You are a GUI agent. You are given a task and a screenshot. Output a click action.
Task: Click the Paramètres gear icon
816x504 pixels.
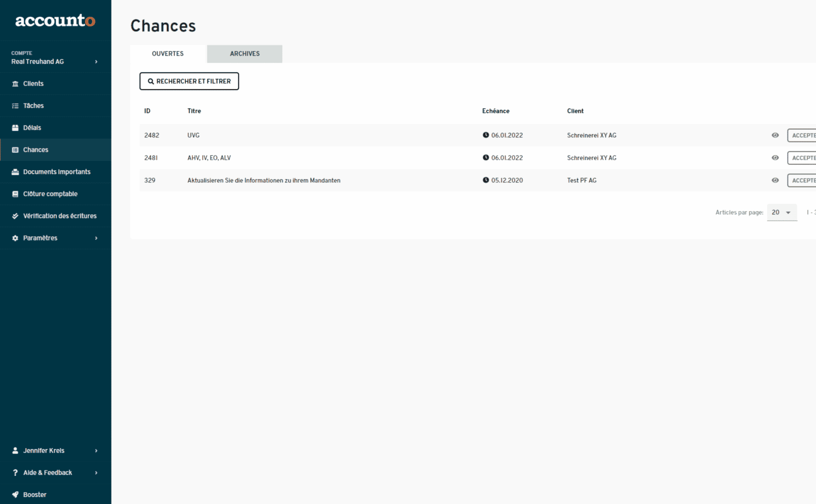point(15,238)
